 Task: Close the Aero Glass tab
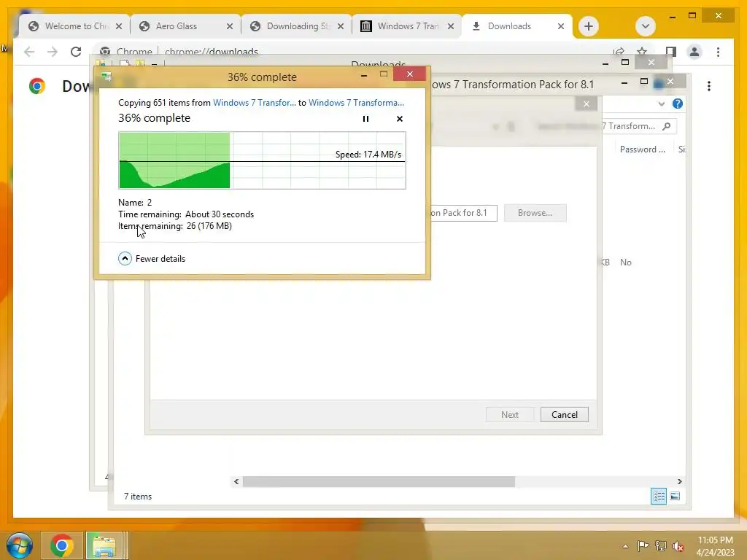click(230, 26)
